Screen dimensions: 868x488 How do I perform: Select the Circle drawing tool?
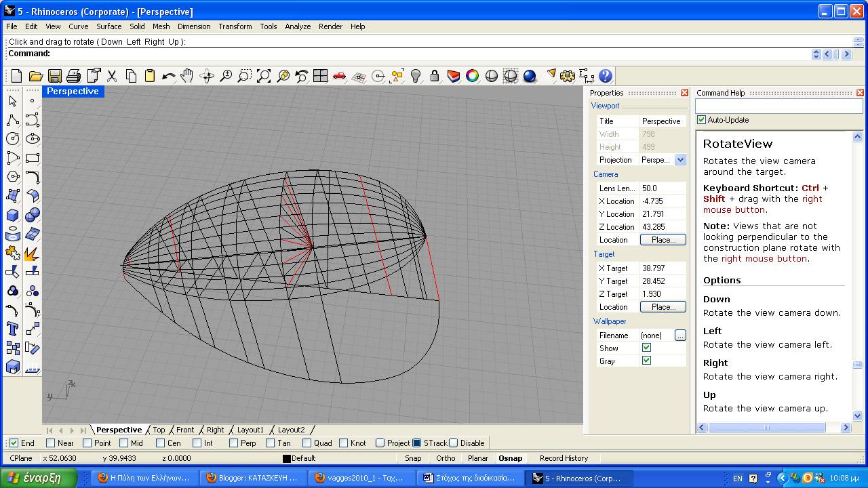(13, 139)
